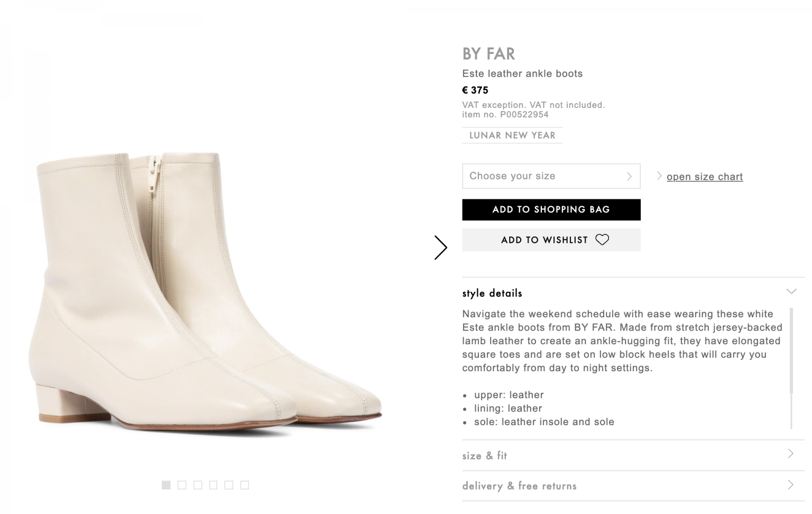Expand delivery & free returns section

[633, 486]
